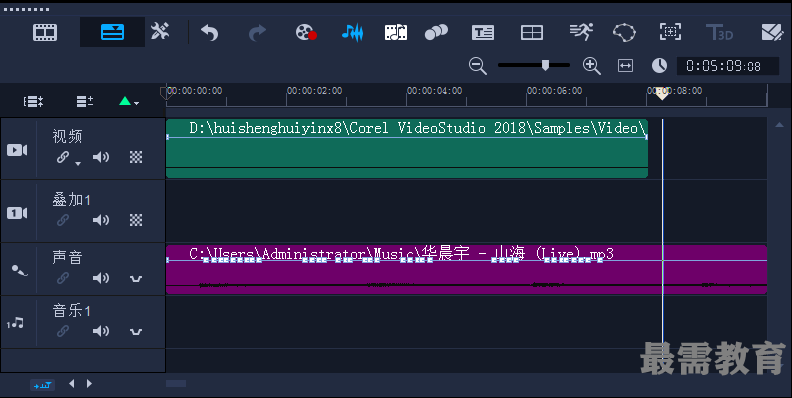This screenshot has width=792, height=398.
Task: Toggle audio ducking on the Voice track
Action: tap(136, 278)
